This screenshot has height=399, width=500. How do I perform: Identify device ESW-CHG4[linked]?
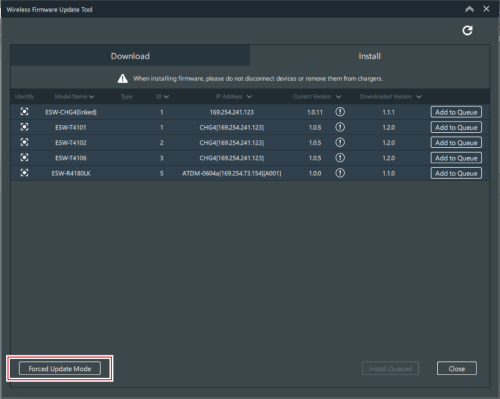coord(24,112)
